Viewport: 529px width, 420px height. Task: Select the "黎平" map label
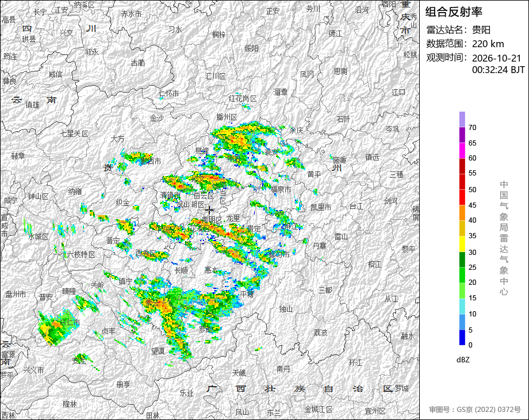(x=408, y=249)
